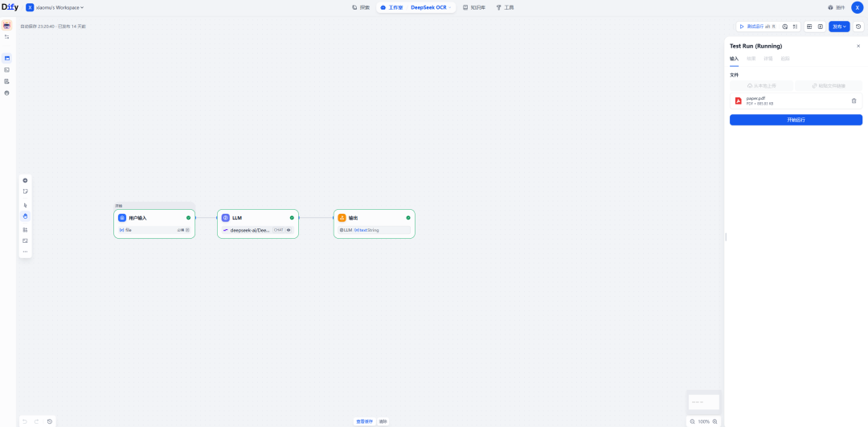Open the 工具 tools menu
The image size is (868, 427).
point(505,7)
